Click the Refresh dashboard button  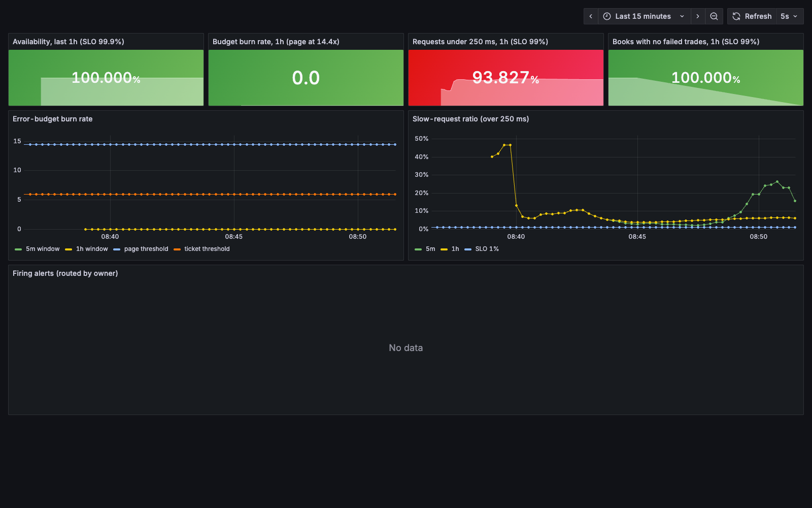click(752, 16)
